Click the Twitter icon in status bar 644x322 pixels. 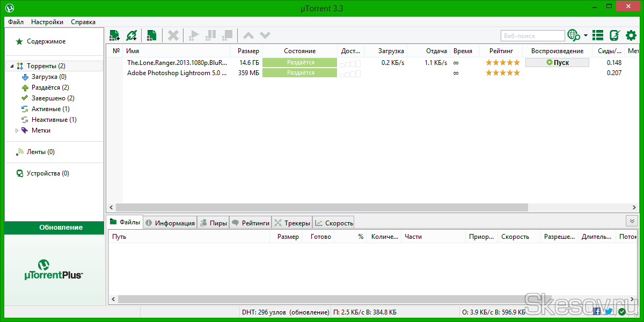point(609,312)
